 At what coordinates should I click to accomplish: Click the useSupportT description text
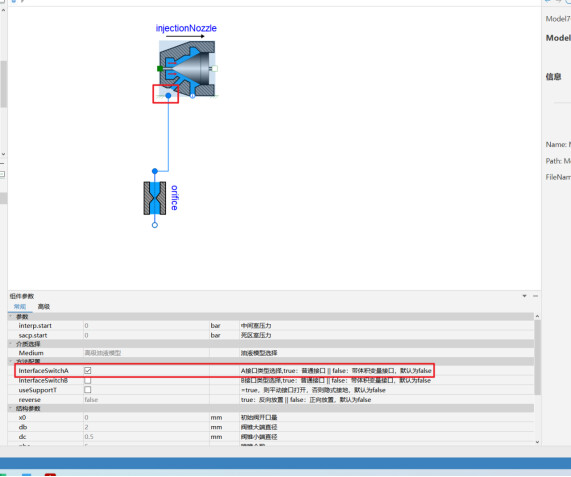(313, 390)
